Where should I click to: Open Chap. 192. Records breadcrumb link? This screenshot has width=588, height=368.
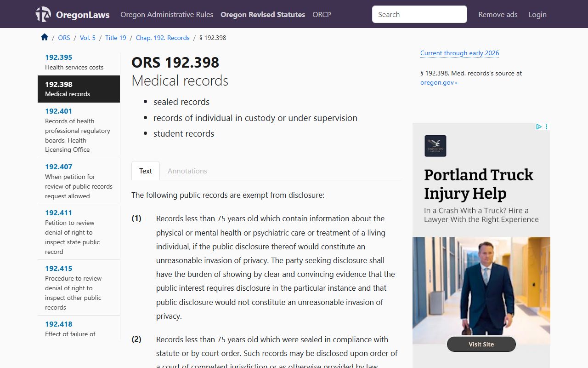tap(163, 38)
